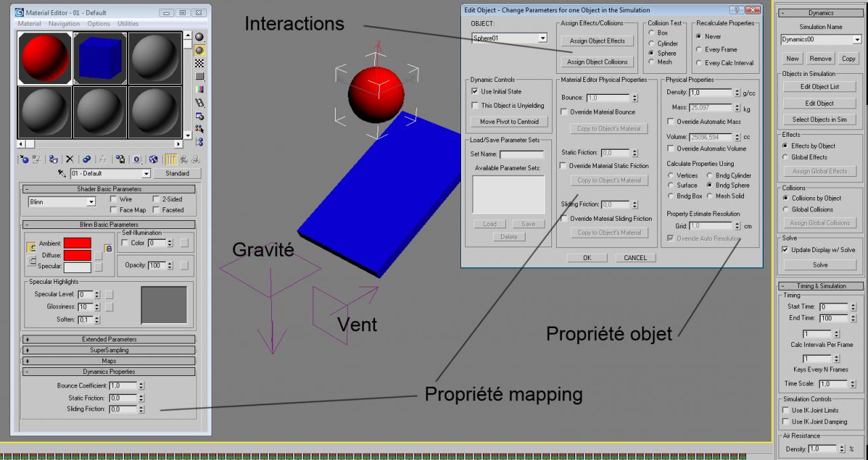This screenshot has width=868, height=460.
Task: Open the Navigation menu
Action: pyautogui.click(x=64, y=24)
